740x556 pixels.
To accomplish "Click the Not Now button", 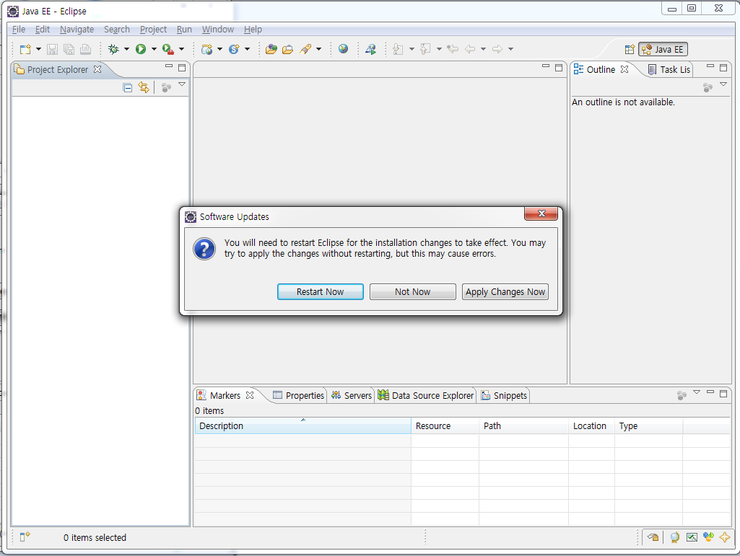I will [x=412, y=292].
